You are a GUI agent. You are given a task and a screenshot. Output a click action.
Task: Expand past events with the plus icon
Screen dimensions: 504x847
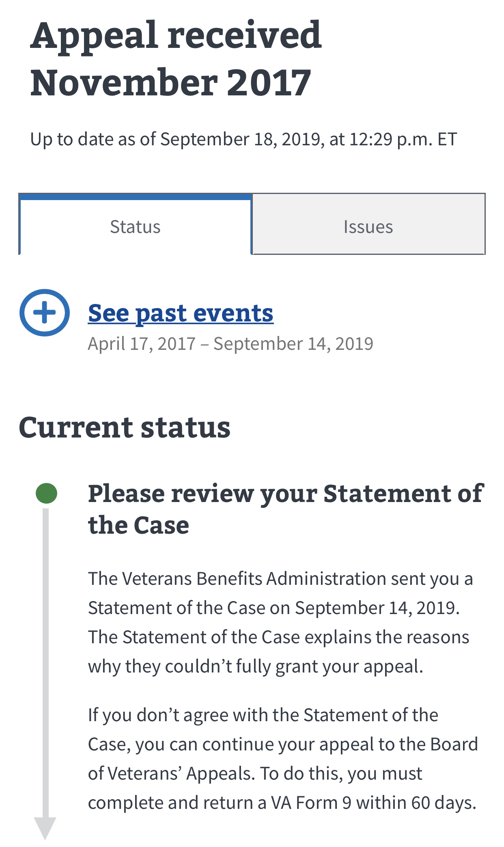[45, 313]
